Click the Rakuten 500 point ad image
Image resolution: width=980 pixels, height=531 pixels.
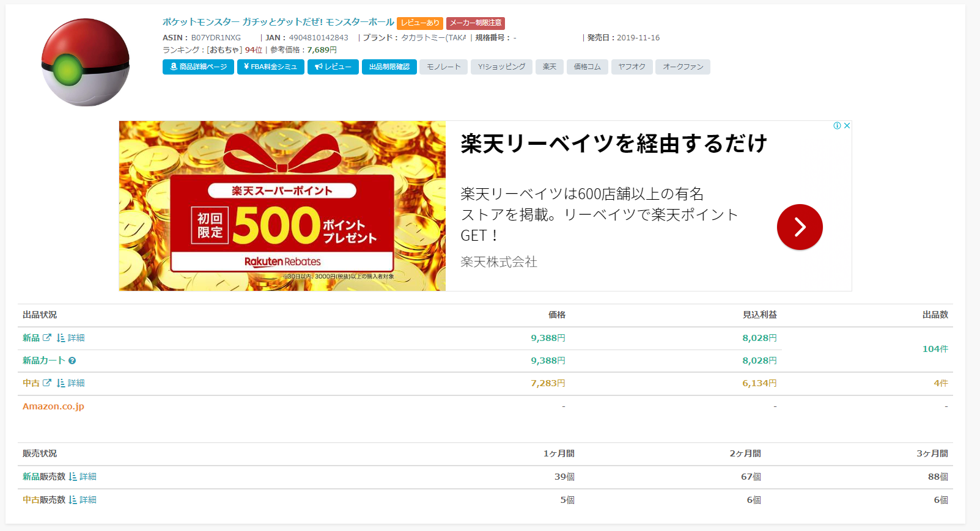click(x=282, y=206)
